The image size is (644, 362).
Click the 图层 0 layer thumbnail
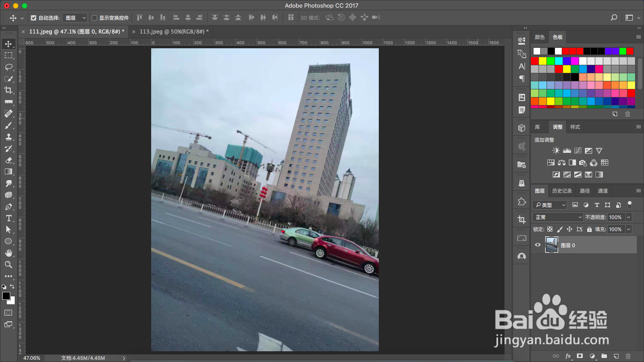click(x=551, y=245)
